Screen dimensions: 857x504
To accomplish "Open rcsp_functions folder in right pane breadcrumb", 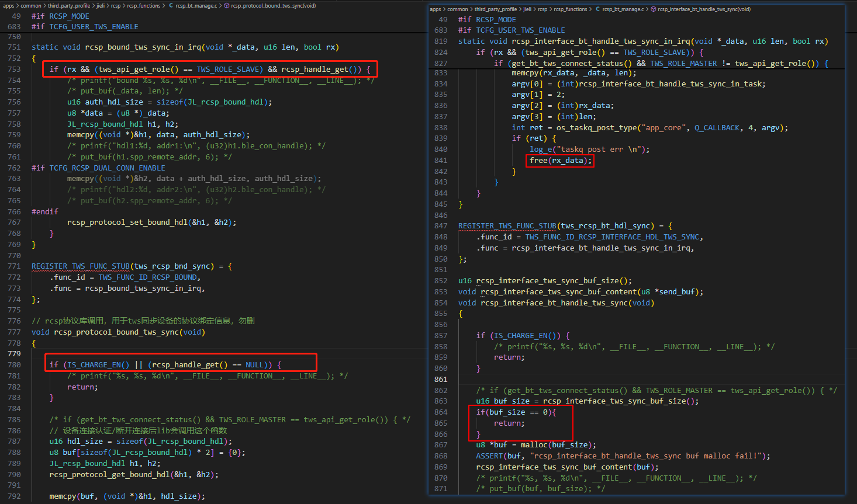I will point(570,9).
